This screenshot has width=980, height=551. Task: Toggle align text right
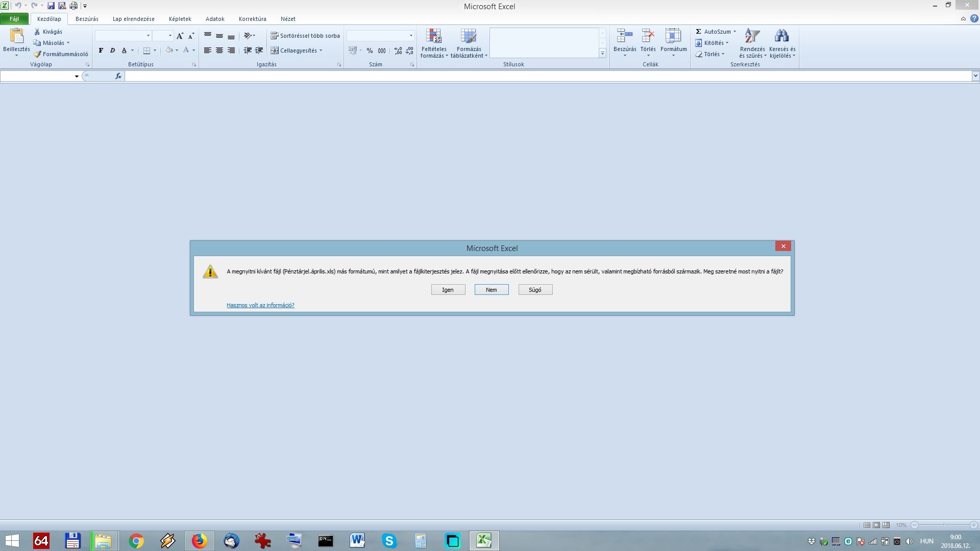tap(231, 51)
